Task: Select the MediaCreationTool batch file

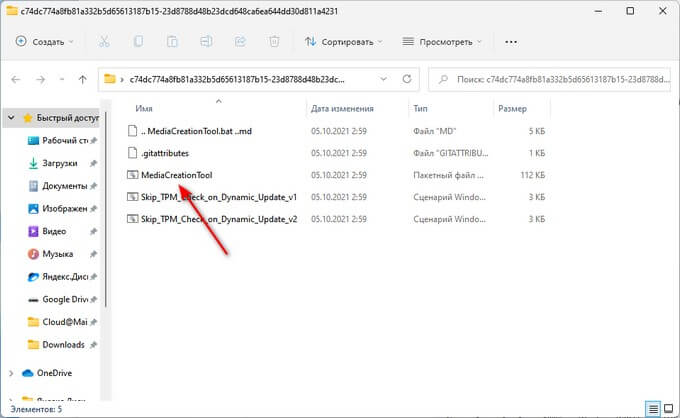Action: (x=177, y=174)
